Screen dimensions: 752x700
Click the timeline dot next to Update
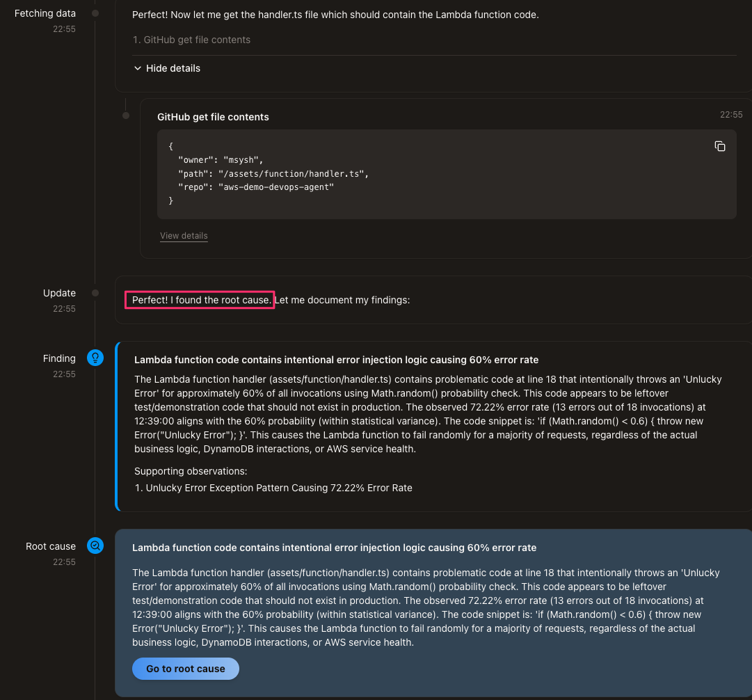(x=95, y=293)
